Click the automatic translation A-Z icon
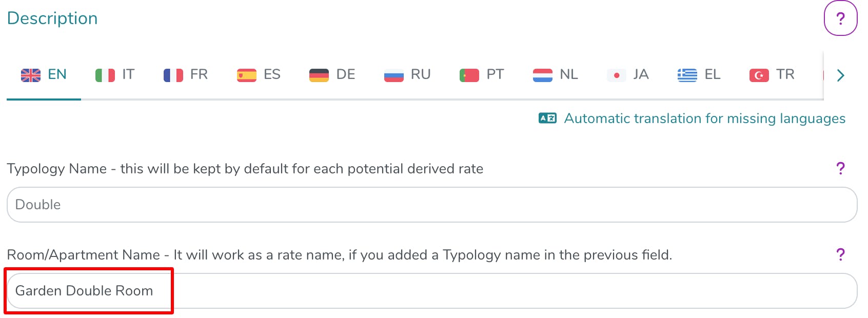The width and height of the screenshot is (868, 318). pos(547,118)
